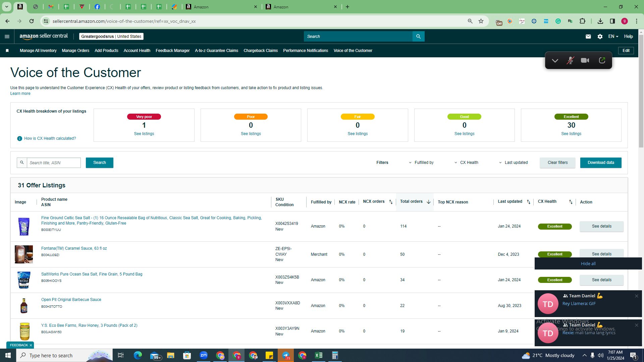Click Download data

(601, 163)
